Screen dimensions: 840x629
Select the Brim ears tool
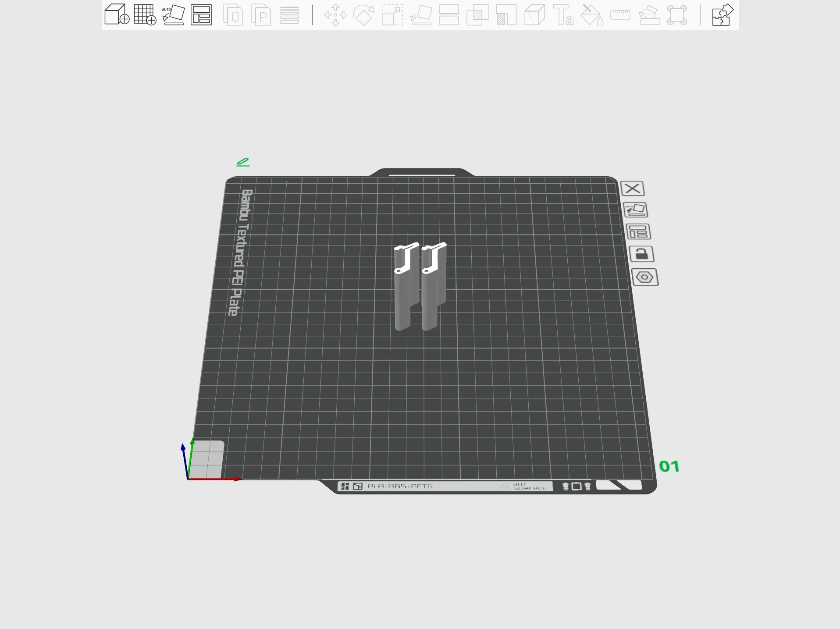pyautogui.click(x=677, y=15)
